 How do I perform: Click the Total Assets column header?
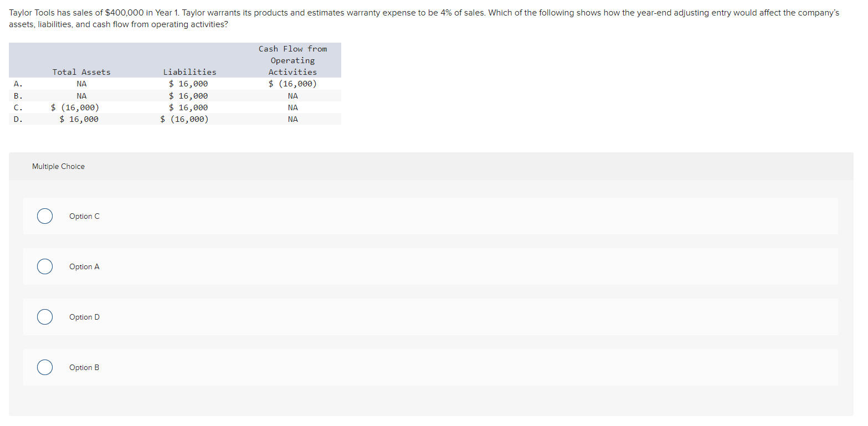coord(81,71)
